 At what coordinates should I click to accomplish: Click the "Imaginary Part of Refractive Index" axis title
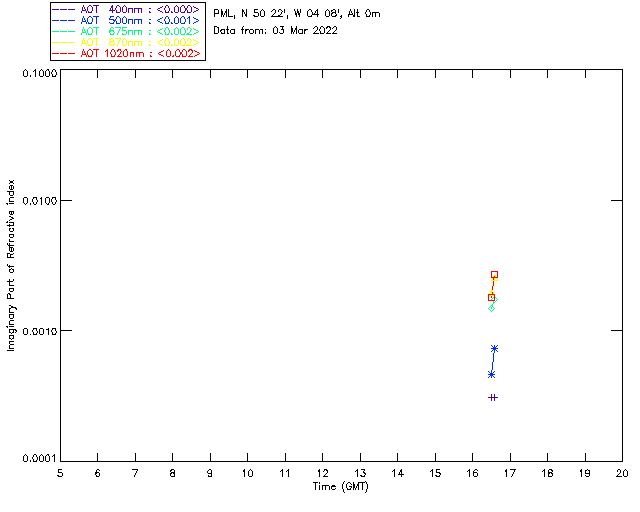pyautogui.click(x=11, y=265)
